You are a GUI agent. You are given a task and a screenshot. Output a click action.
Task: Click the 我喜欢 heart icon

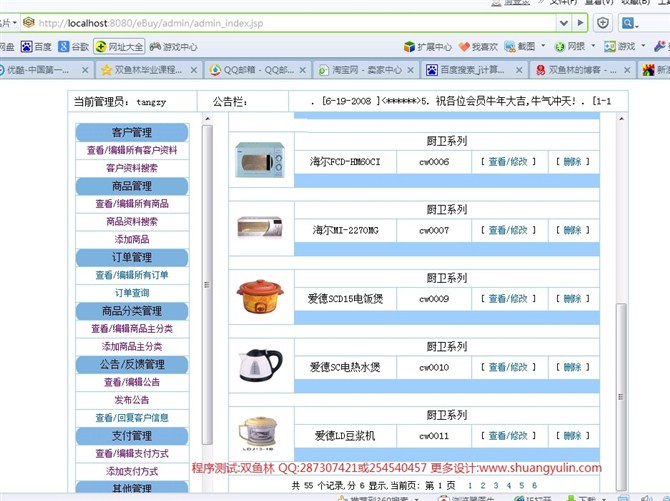pyautogui.click(x=464, y=47)
